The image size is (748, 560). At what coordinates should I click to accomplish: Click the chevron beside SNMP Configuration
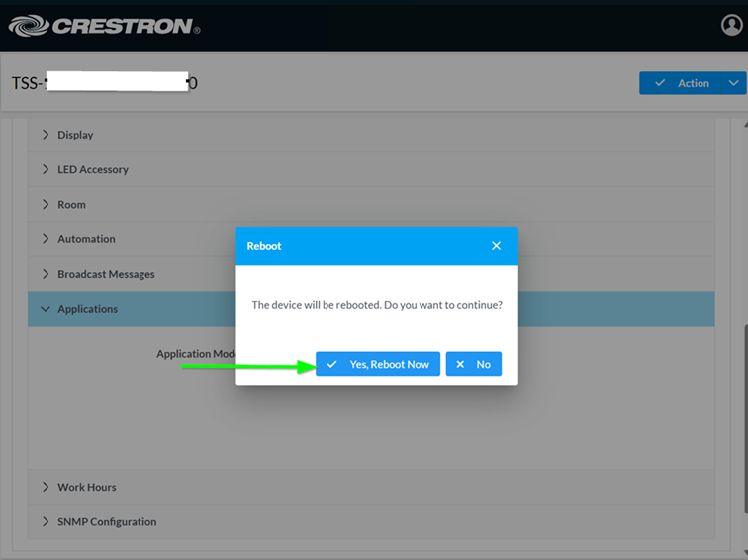click(x=46, y=522)
